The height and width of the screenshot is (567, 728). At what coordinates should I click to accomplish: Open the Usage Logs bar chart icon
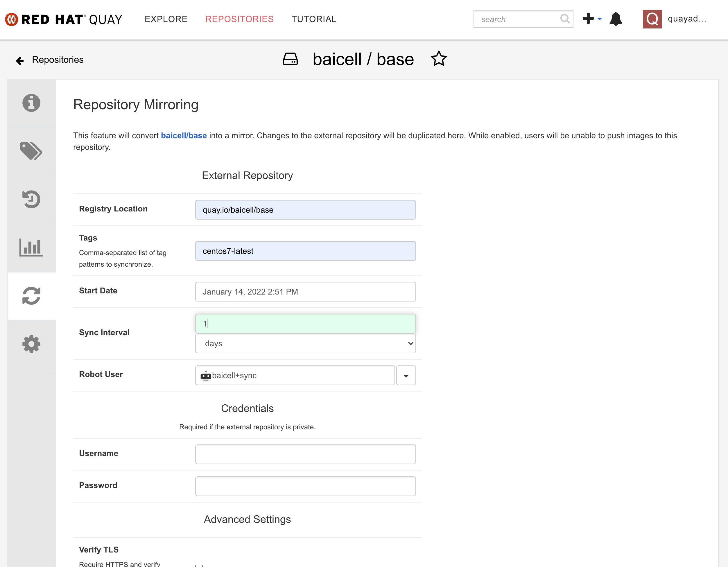(x=31, y=248)
